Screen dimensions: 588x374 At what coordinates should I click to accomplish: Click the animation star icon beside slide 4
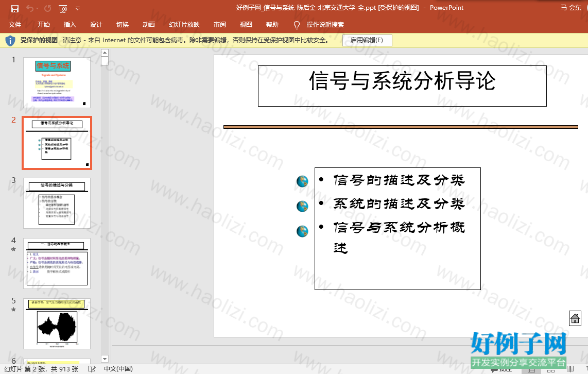point(13,249)
